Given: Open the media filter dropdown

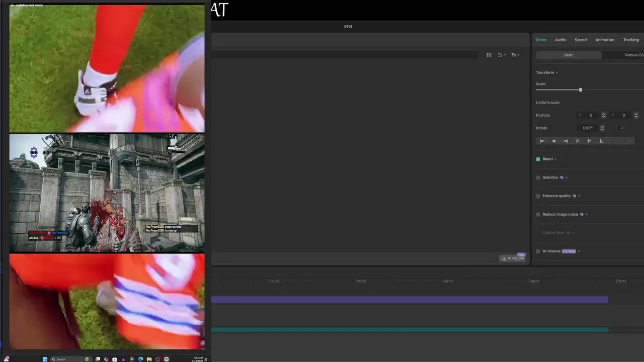Looking at the screenshot, I should click(515, 55).
